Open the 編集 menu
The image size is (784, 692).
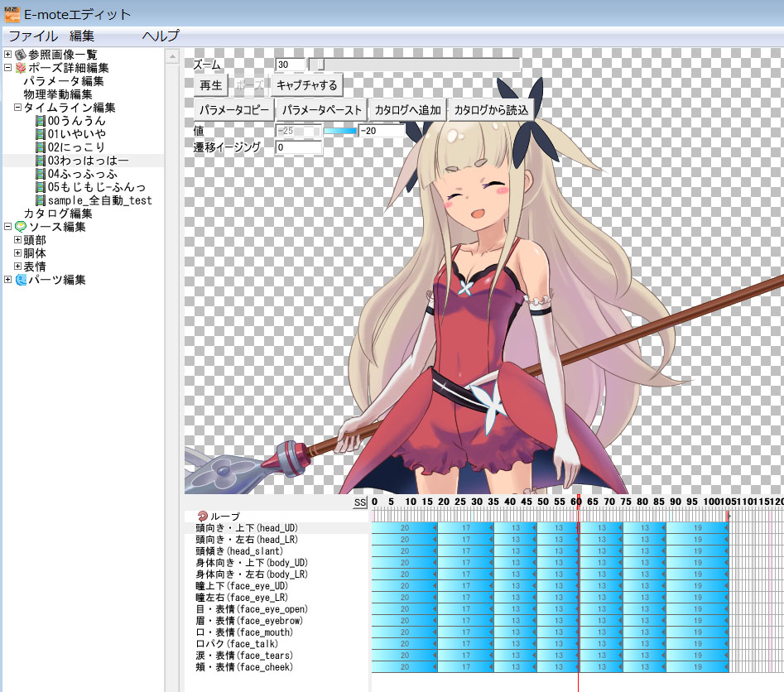(x=81, y=36)
